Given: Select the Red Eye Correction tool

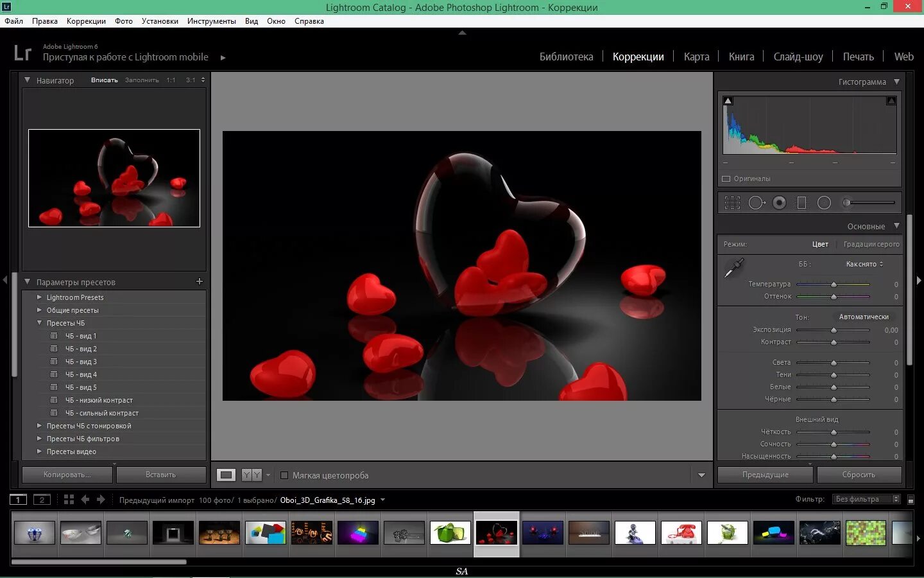Looking at the screenshot, I should click(x=779, y=203).
